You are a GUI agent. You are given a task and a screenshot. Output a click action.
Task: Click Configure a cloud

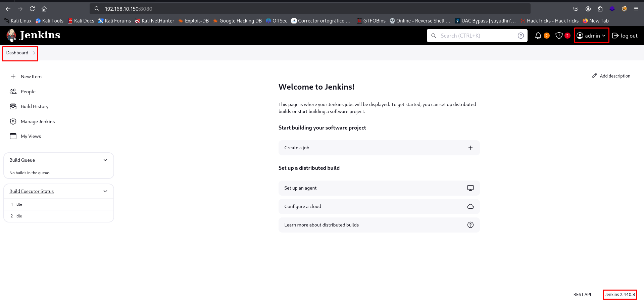tap(379, 206)
